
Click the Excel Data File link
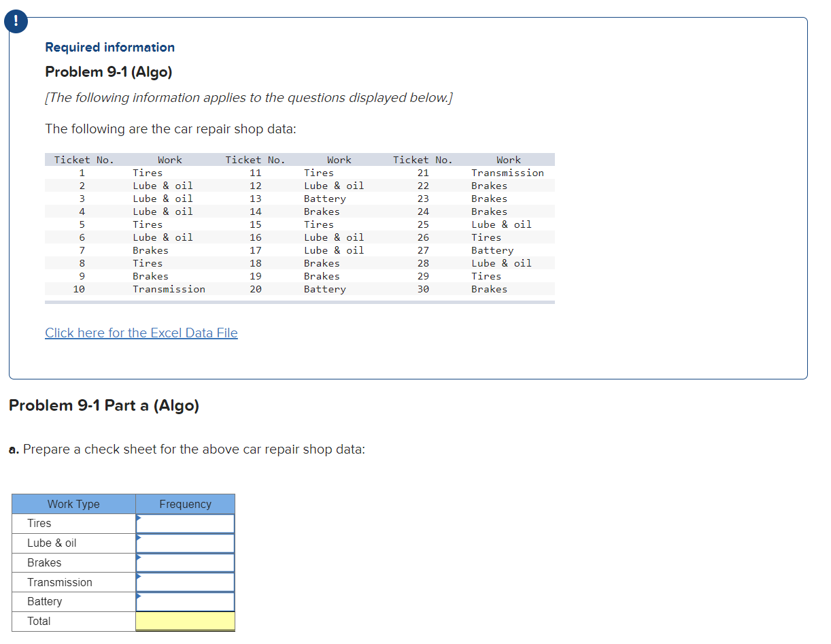(x=141, y=333)
